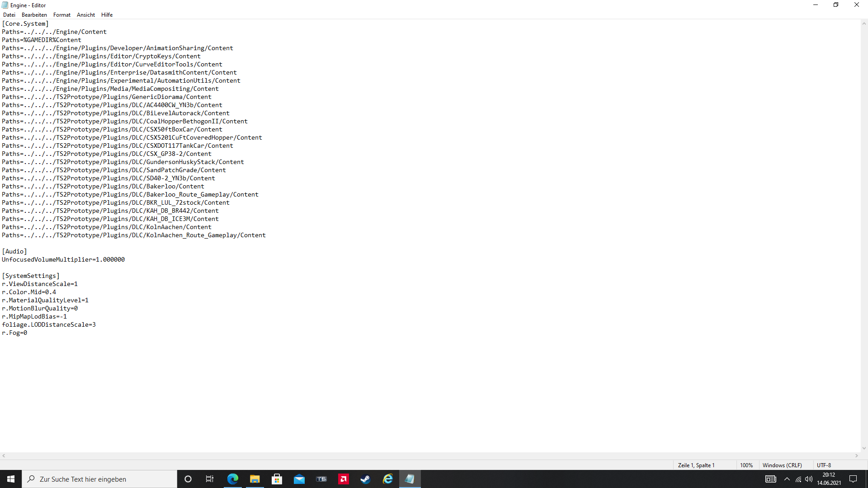Open the Bearbeiten menu
Image resolution: width=868 pixels, height=488 pixels.
coord(34,15)
